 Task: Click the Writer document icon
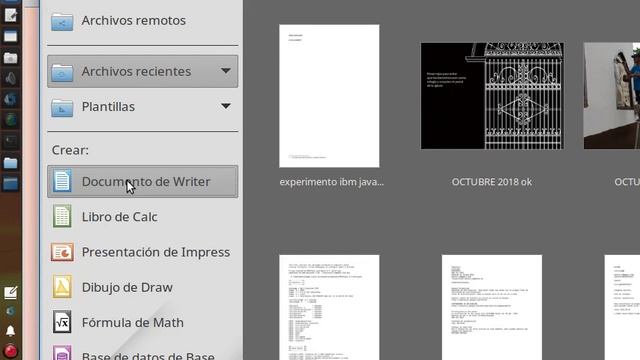62,181
